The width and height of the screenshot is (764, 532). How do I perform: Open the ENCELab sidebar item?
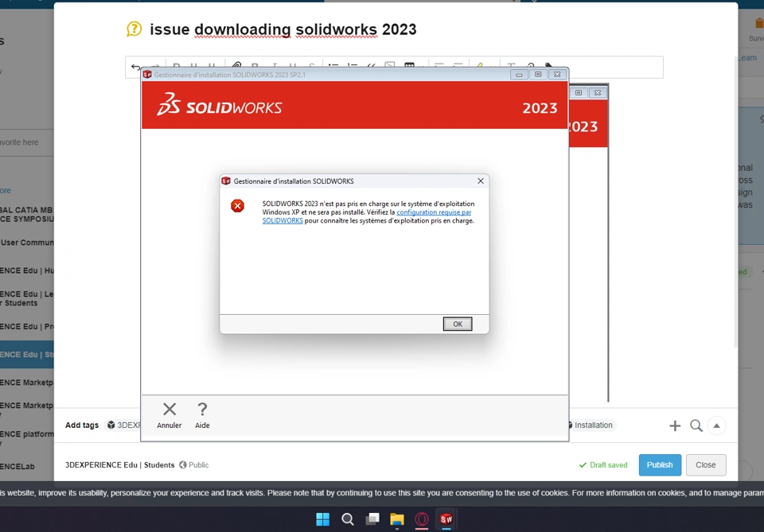coord(18,466)
